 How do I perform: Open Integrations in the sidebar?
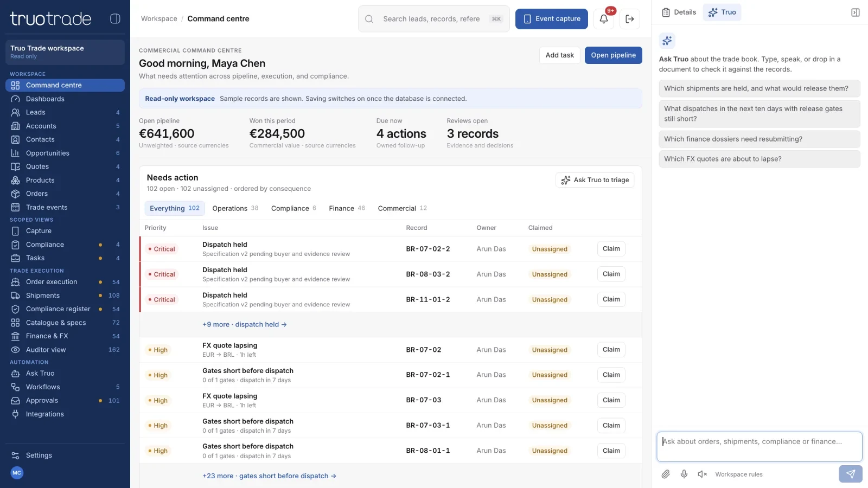pos(65,414)
